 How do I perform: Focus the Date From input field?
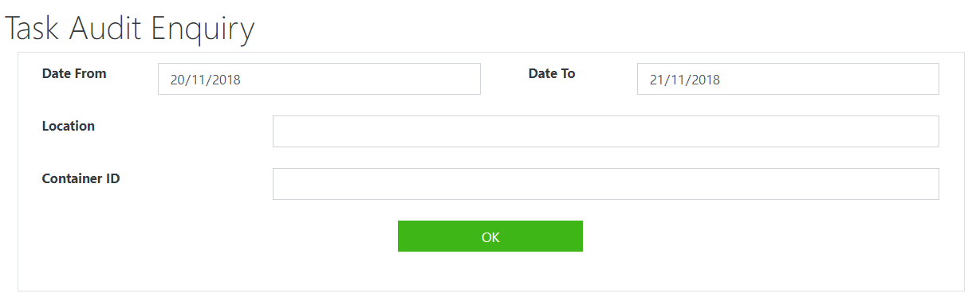(319, 79)
